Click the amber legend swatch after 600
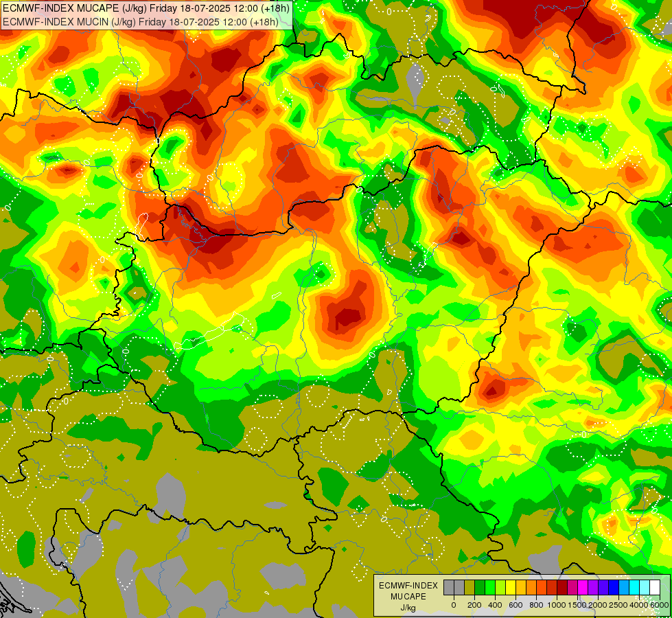 pos(521,587)
